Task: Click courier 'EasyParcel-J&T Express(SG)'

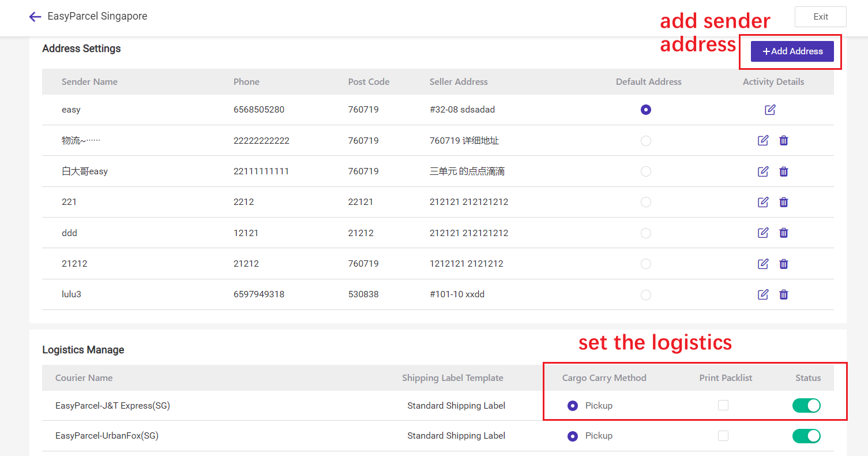Action: [112, 406]
